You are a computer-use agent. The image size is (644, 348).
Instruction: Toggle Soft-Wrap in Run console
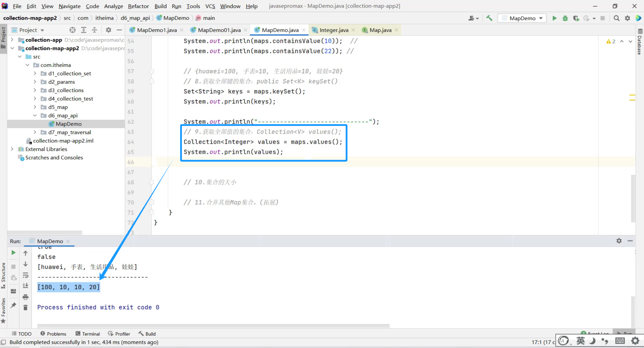[x=26, y=275]
